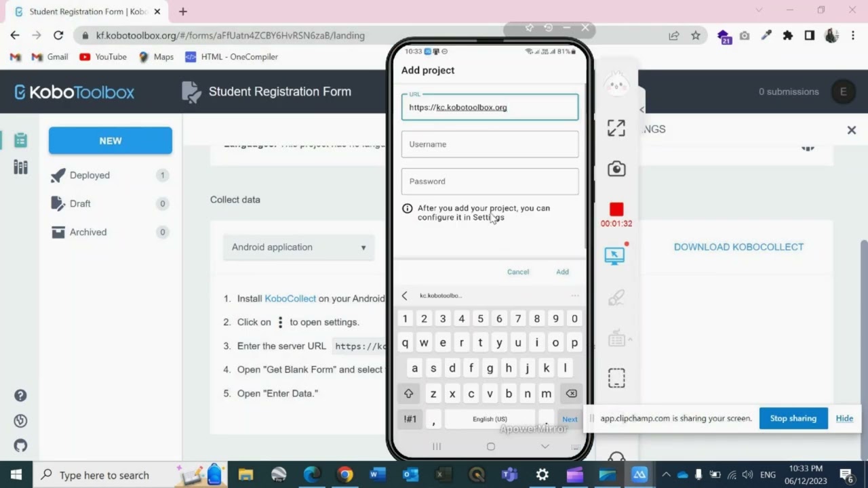Collapse the phone keyboard with the down chevron

coord(545,446)
